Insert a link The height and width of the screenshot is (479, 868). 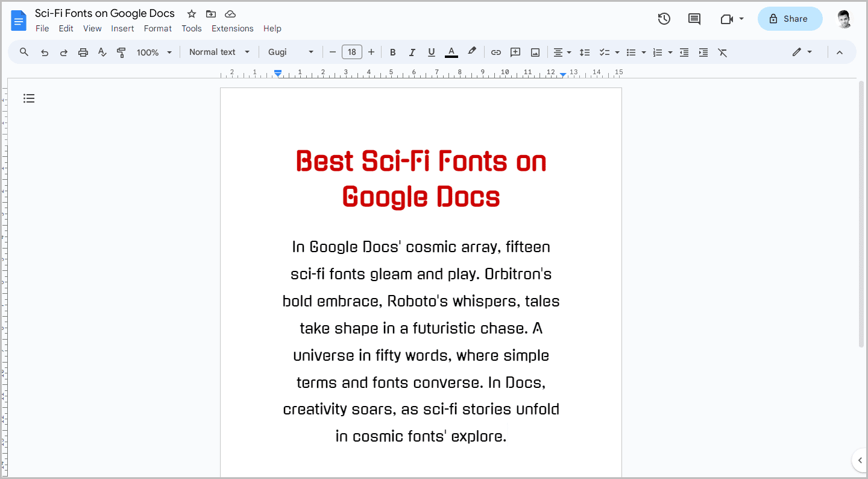(x=495, y=52)
